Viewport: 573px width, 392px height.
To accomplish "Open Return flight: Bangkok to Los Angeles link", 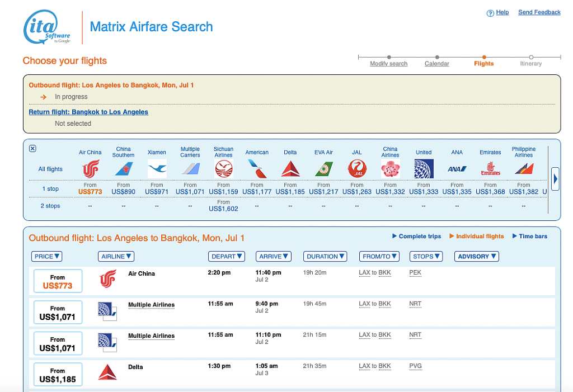I will tap(88, 112).
